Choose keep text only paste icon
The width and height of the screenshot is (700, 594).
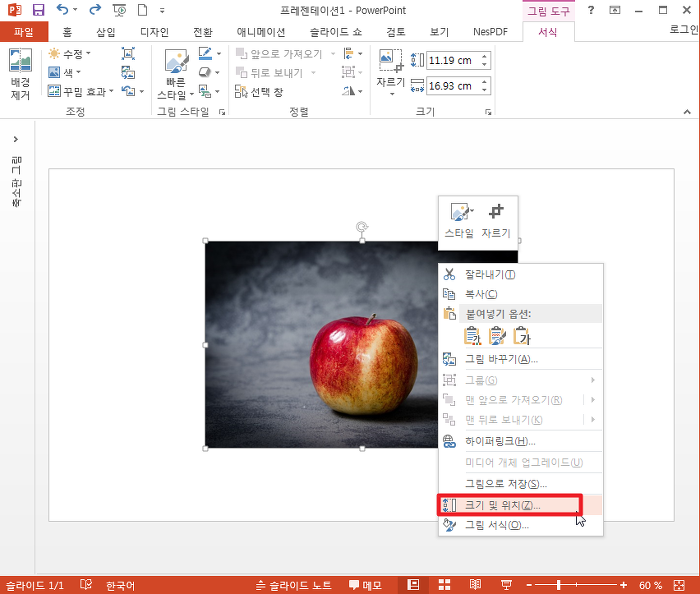pos(522,336)
